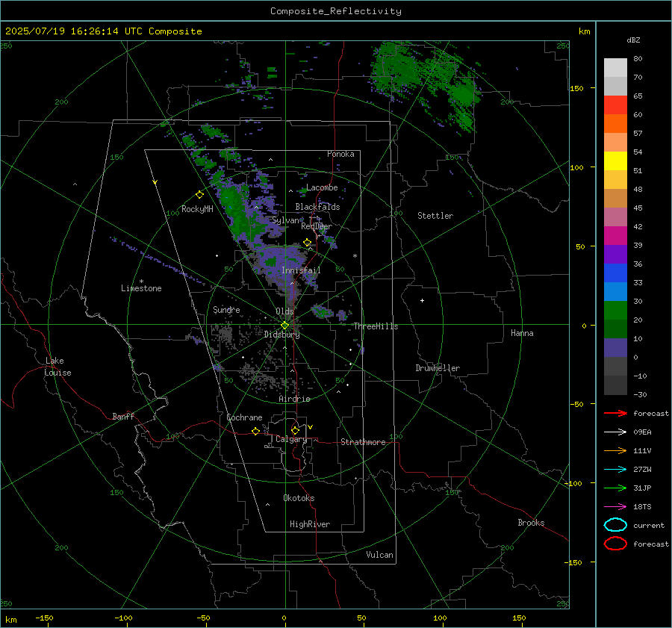
Task: Click the slate-purple 10 dBZ color band
Action: coord(615,348)
